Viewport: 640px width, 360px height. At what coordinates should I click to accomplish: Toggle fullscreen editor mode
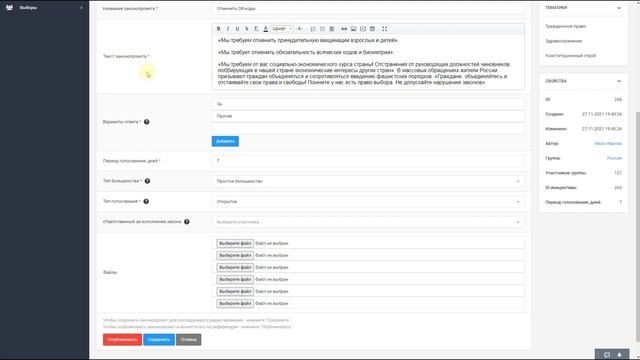pos(384,29)
